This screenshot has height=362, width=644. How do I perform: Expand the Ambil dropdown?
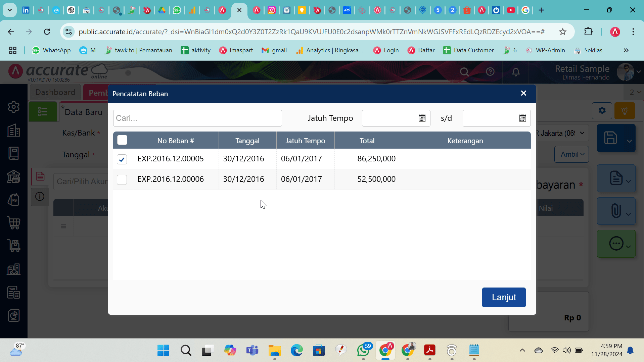[x=572, y=154]
